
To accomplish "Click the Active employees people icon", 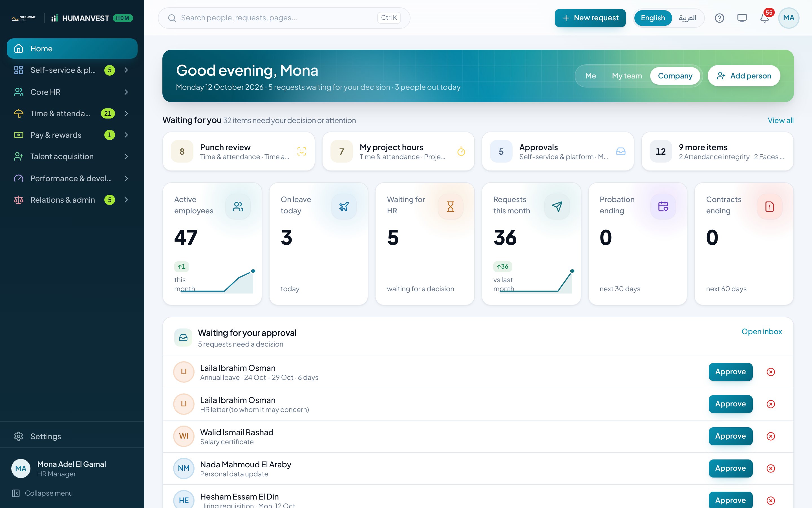I will pos(238,207).
